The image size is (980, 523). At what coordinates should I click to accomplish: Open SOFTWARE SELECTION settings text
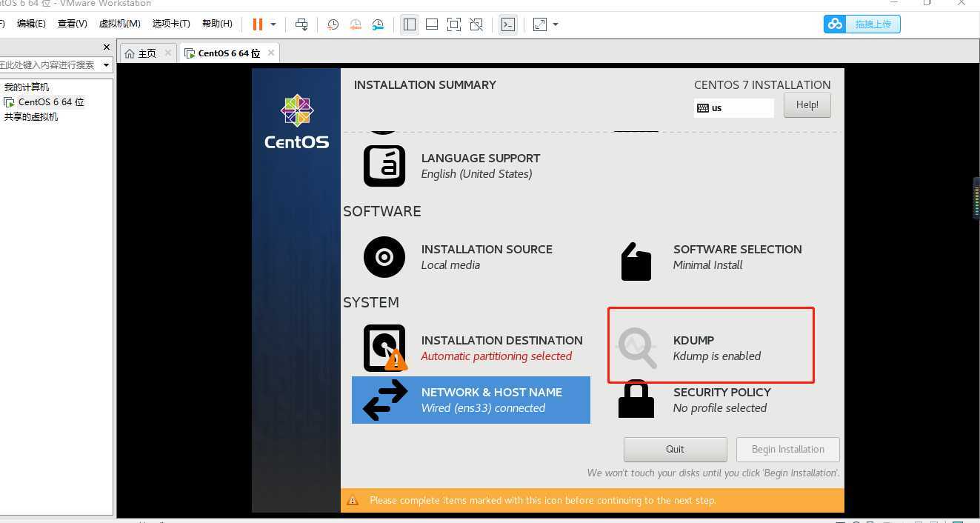point(738,250)
